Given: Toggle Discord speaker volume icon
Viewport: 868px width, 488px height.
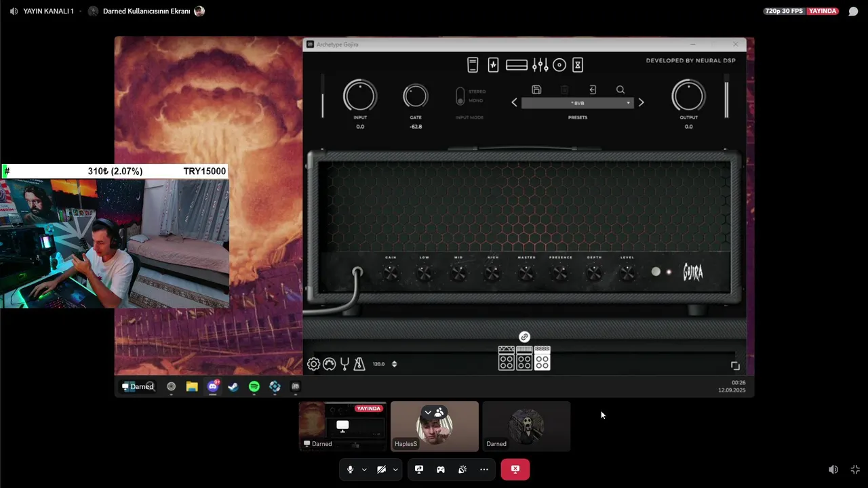Looking at the screenshot, I should click(x=833, y=469).
